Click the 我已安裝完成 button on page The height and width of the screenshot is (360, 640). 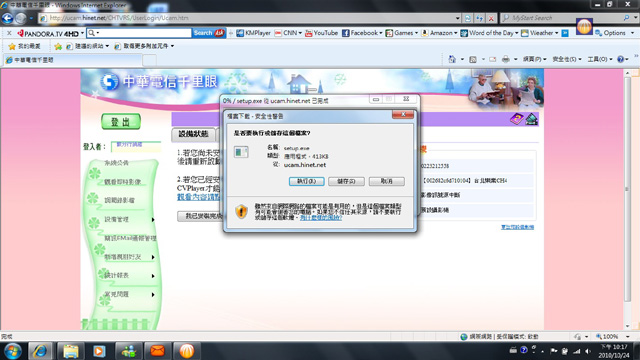[x=201, y=216]
